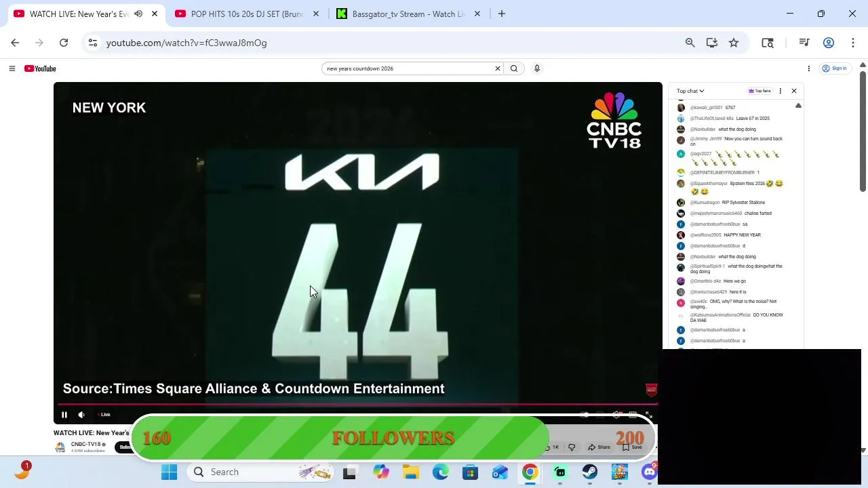
Task: Open the weather widget on taskbar
Action: (x=22, y=472)
